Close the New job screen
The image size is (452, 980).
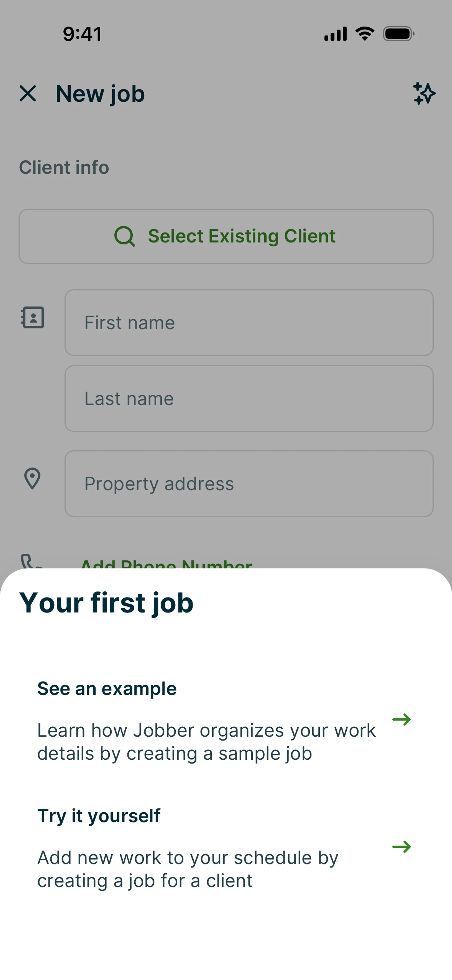[28, 93]
